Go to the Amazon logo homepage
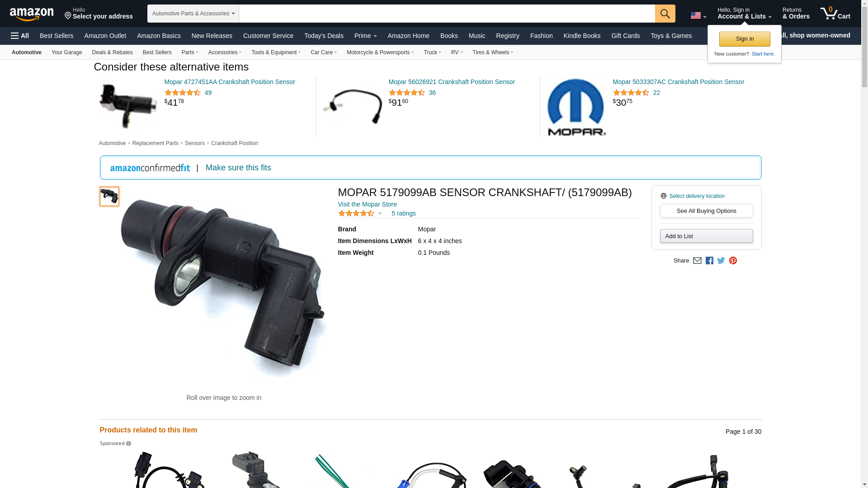The image size is (868, 488). [32, 14]
